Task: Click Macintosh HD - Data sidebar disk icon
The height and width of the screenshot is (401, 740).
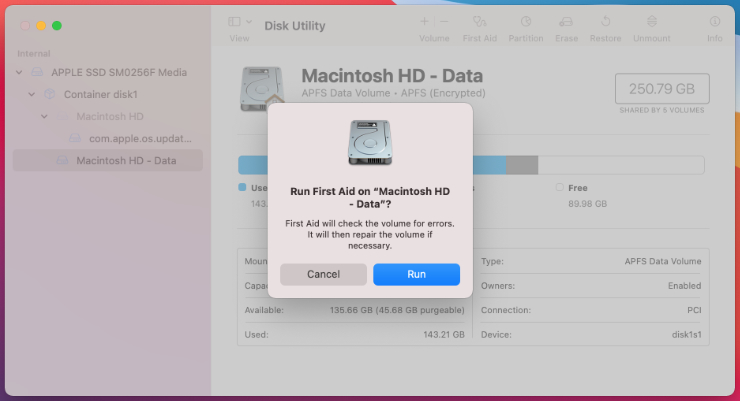Action: pos(62,160)
